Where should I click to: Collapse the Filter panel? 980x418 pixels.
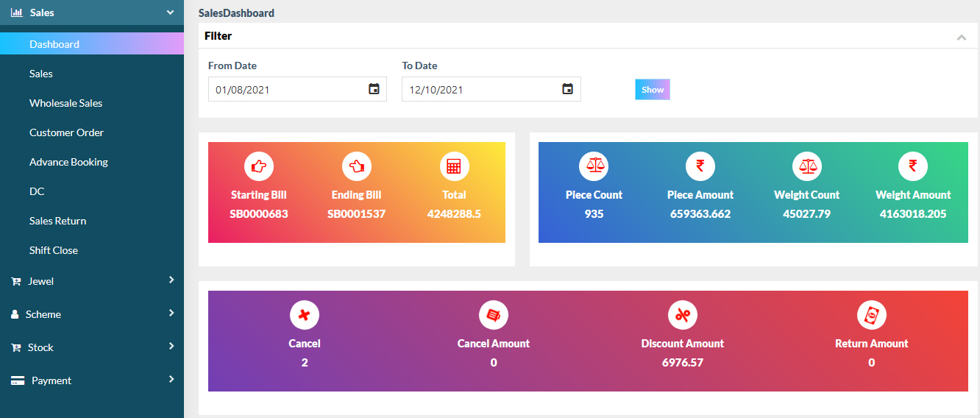pos(961,37)
